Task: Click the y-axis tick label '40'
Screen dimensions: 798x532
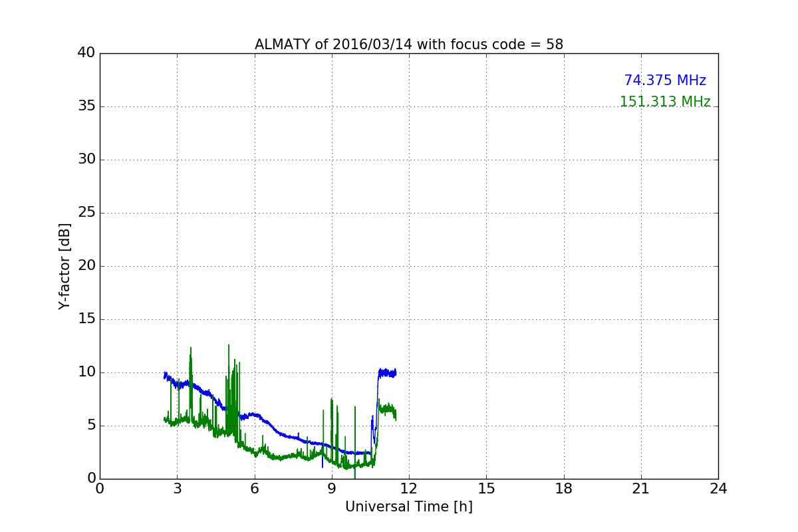Action: 86,53
